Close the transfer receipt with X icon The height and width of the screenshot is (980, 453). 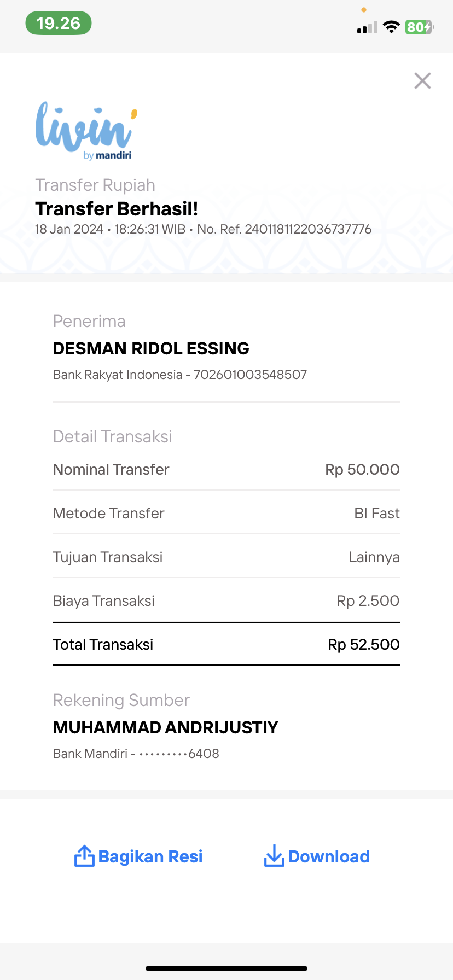[422, 81]
